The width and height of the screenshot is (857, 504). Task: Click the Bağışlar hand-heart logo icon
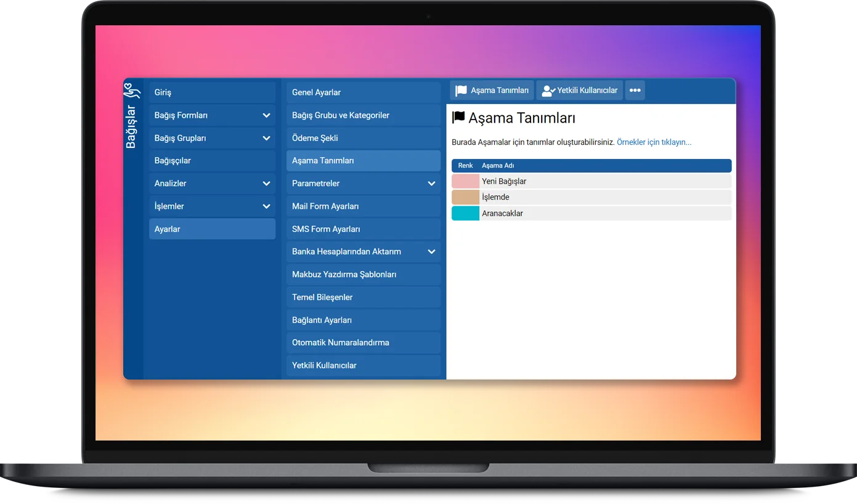click(132, 91)
